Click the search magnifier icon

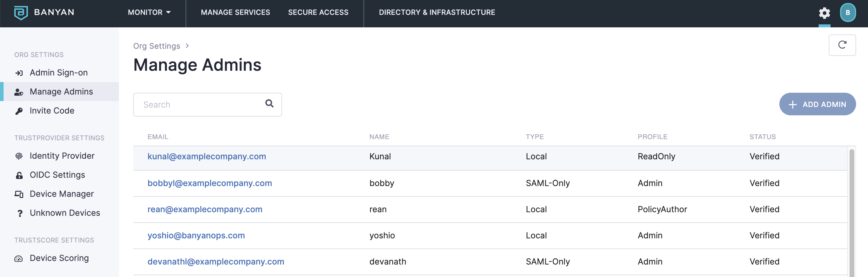coord(269,103)
